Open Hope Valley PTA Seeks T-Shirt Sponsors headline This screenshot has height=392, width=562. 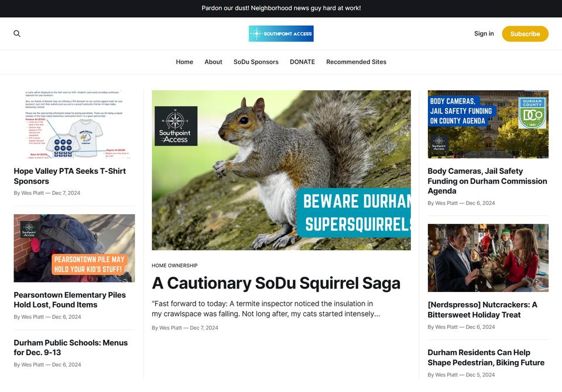point(70,176)
